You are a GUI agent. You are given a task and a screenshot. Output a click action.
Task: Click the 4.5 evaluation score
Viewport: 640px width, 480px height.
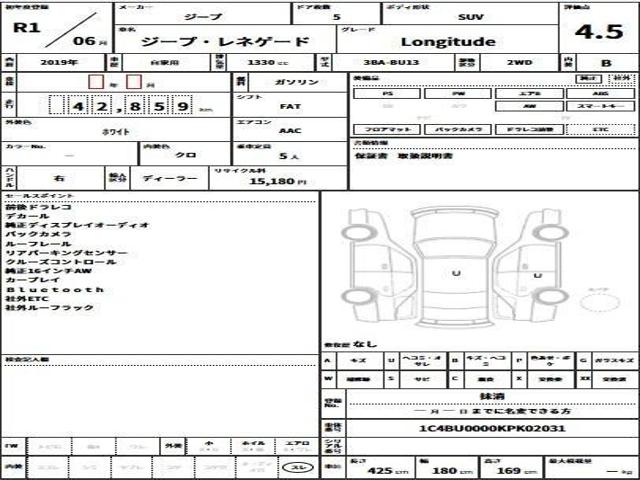[599, 31]
